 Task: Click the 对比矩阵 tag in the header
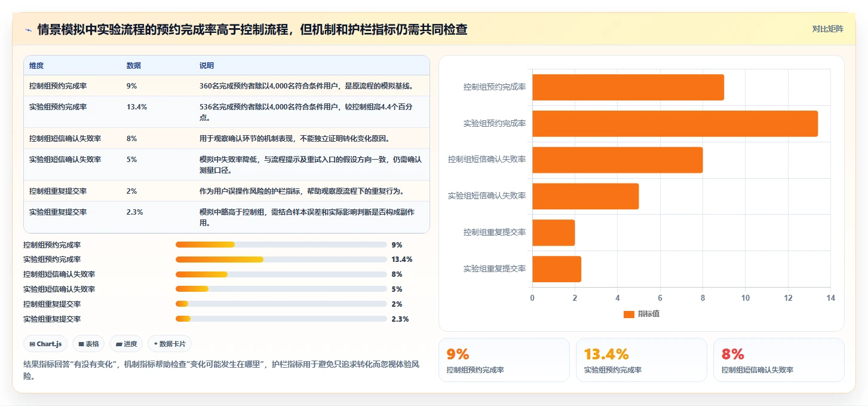tap(827, 29)
